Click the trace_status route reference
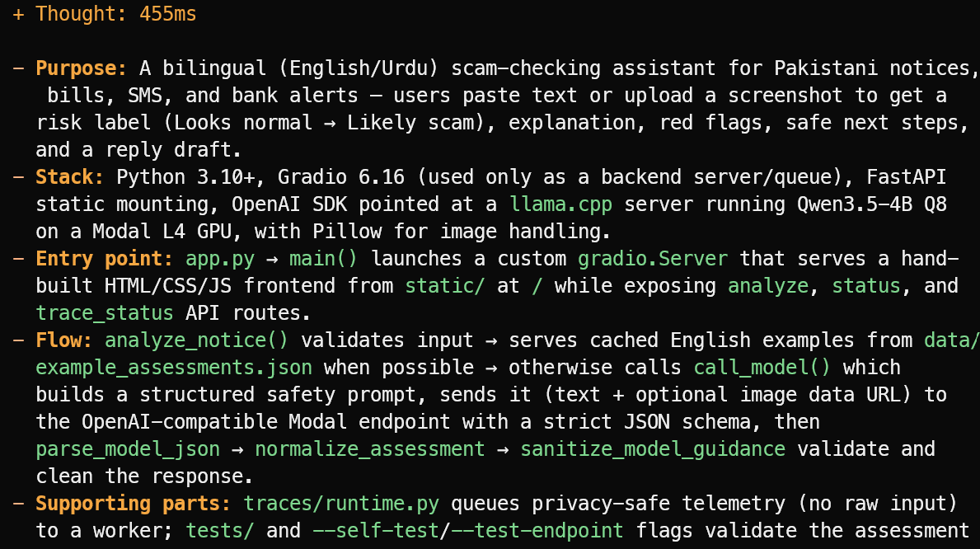 click(105, 312)
